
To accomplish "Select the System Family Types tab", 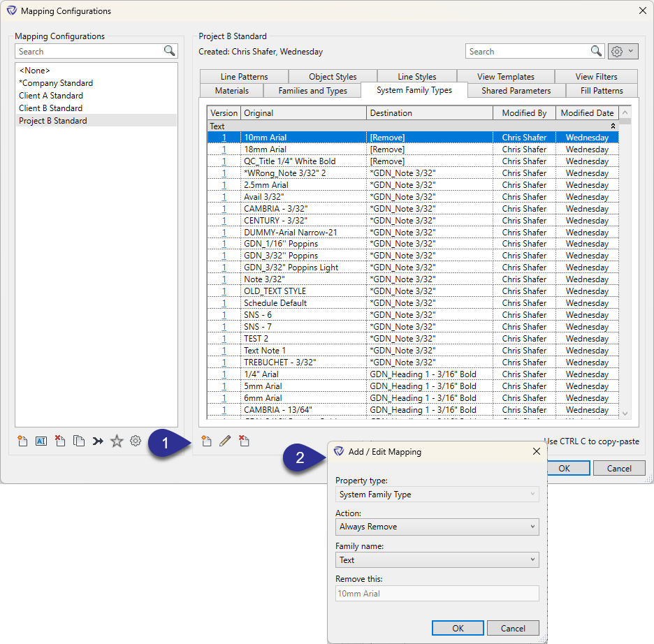I will point(414,90).
